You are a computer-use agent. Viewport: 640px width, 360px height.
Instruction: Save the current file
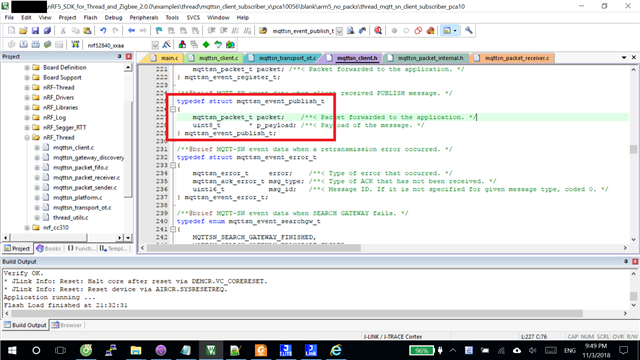[x=35, y=31]
